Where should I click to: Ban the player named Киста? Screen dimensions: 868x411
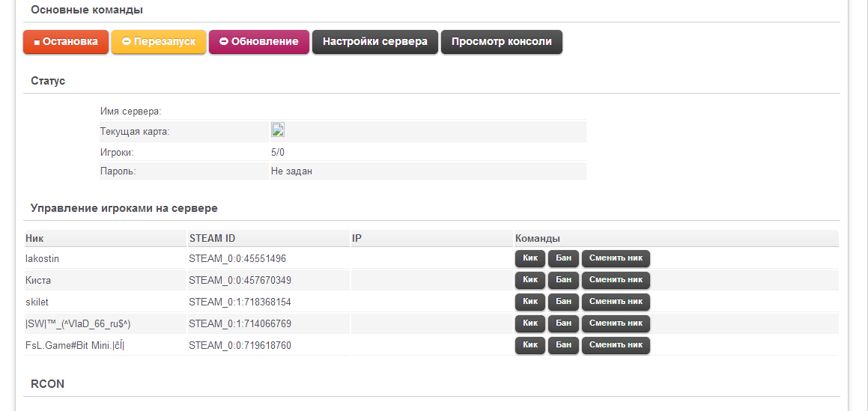coord(563,280)
